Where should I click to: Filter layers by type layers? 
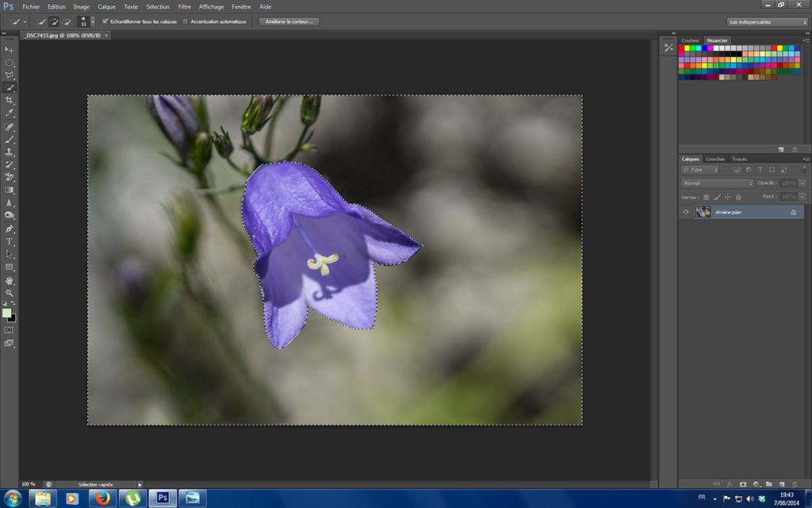pos(760,170)
